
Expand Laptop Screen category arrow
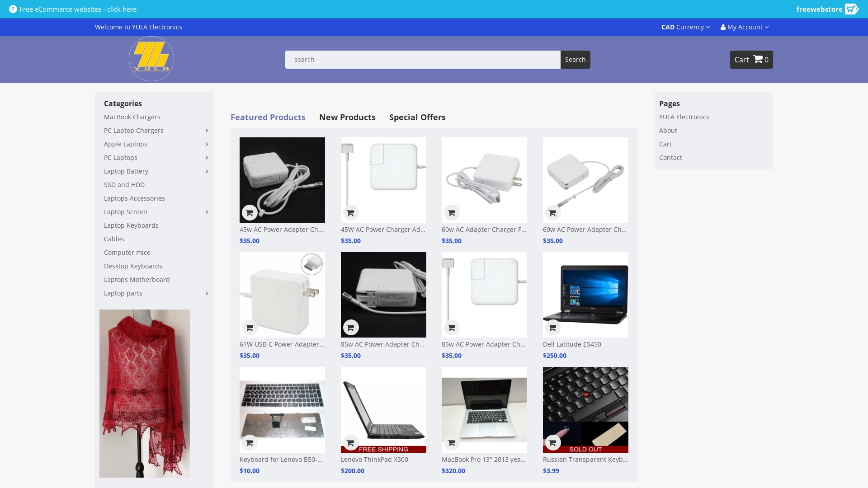click(x=207, y=212)
